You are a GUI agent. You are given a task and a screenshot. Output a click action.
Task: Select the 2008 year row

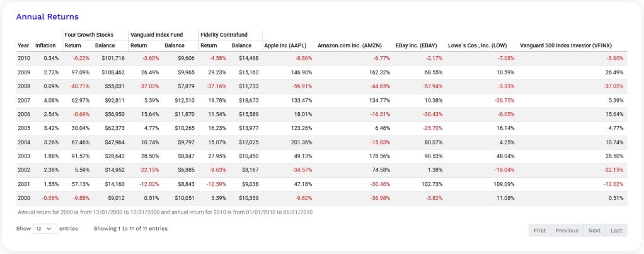click(23, 86)
